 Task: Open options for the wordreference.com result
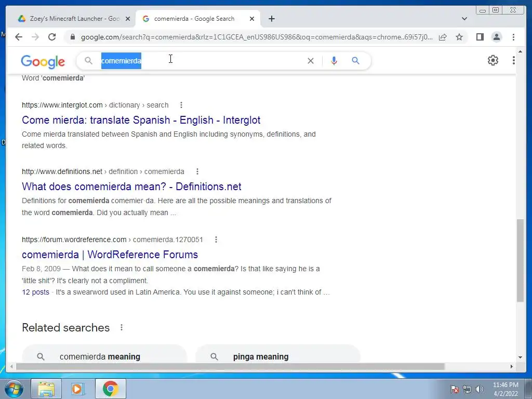[x=216, y=240]
